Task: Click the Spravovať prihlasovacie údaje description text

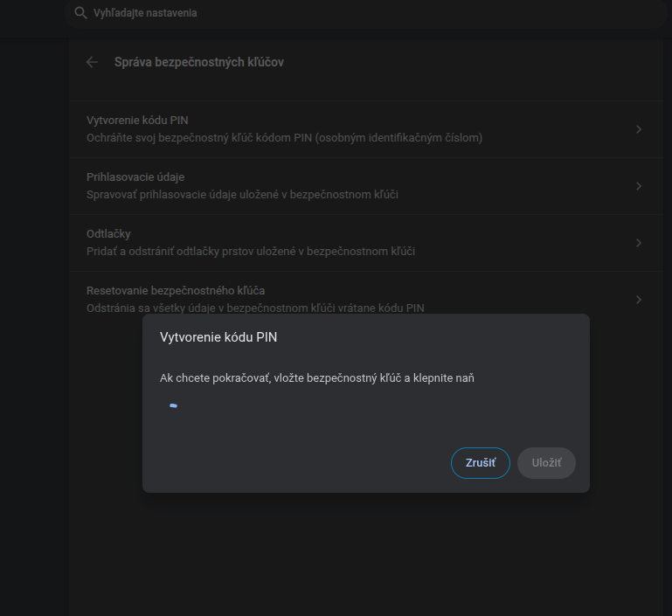Action: click(242, 195)
